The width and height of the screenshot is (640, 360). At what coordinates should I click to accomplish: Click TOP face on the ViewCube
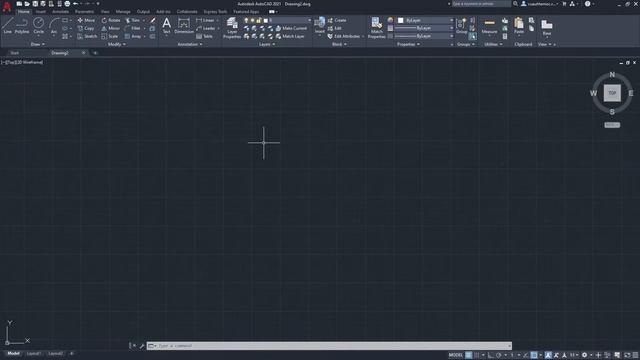click(x=612, y=93)
